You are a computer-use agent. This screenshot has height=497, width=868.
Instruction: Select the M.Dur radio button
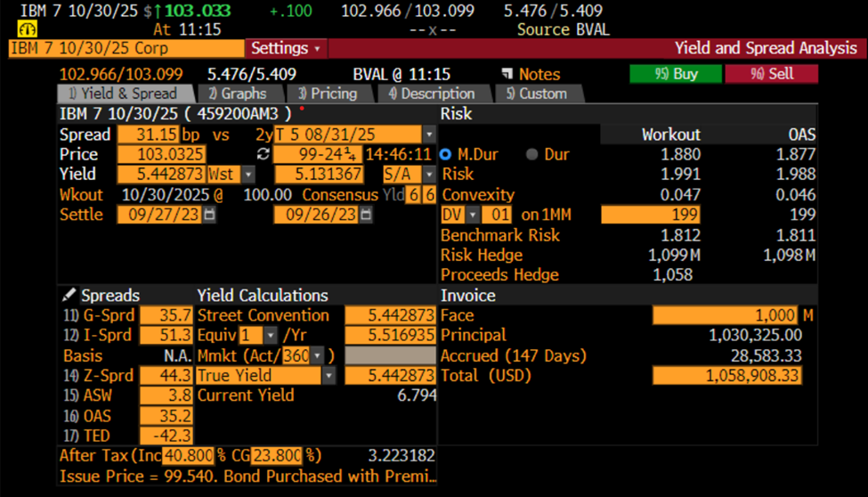tap(446, 155)
